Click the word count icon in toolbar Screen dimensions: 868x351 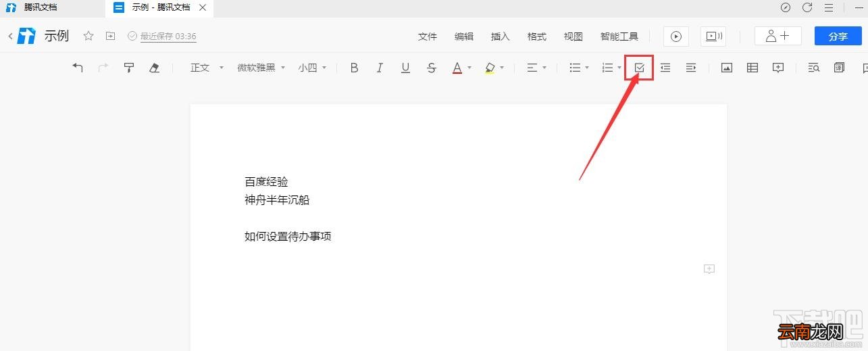click(x=840, y=68)
